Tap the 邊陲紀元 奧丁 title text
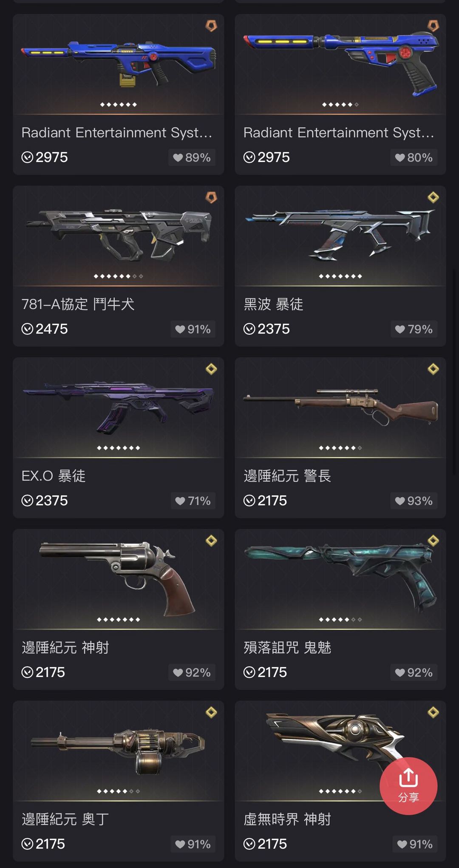Screen dimensions: 459x868 pos(65,819)
